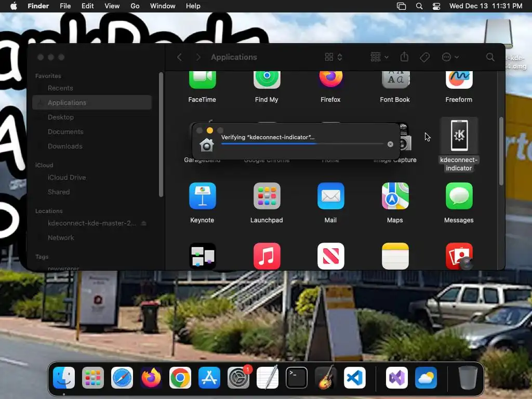The height and width of the screenshot is (399, 532).
Task: Click the sidebar scrollbar
Action: click(161, 135)
